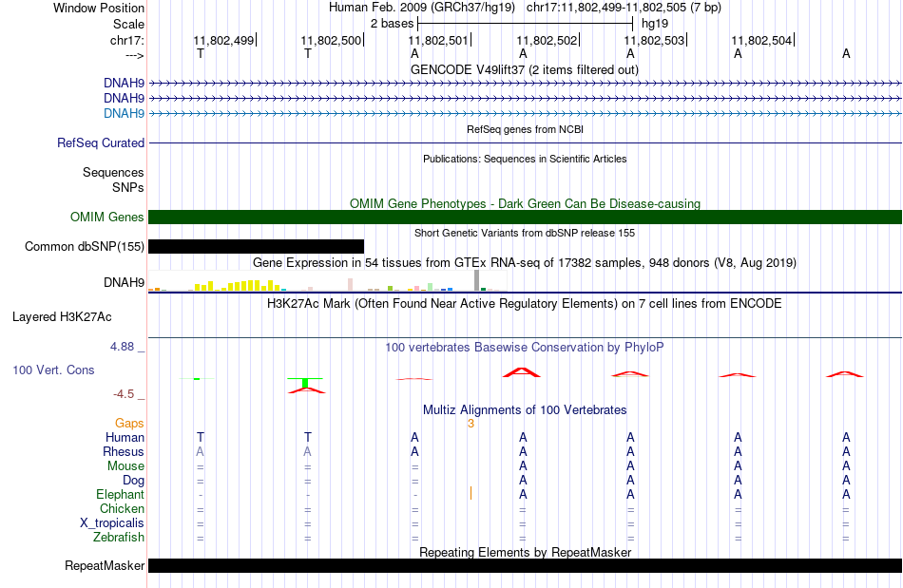Click the chr17: base position label

127,40
